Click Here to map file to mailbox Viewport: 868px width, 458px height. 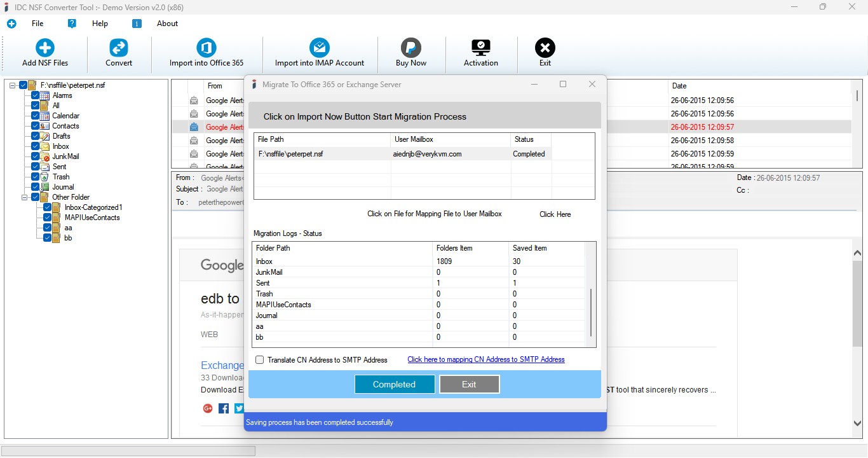click(555, 214)
